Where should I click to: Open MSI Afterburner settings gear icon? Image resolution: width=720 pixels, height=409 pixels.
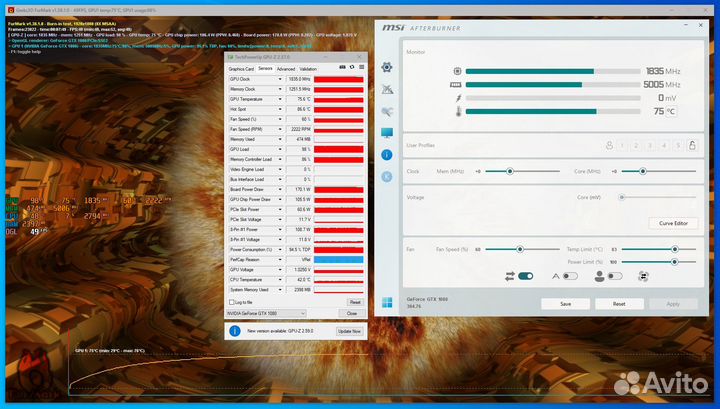point(387,67)
